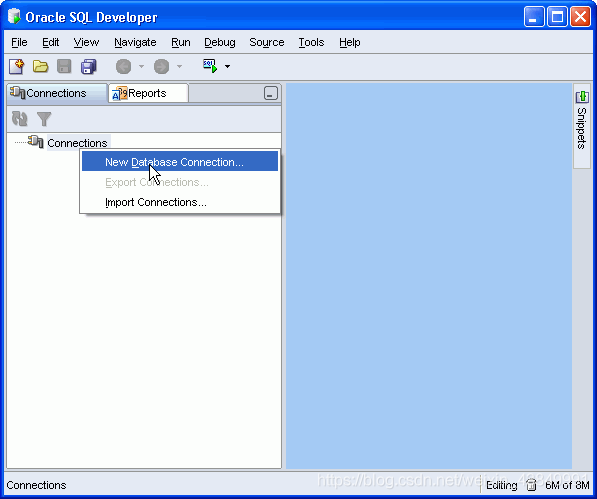The width and height of the screenshot is (597, 499).
Task: Choose Import Connections menu entry
Action: pos(180,202)
